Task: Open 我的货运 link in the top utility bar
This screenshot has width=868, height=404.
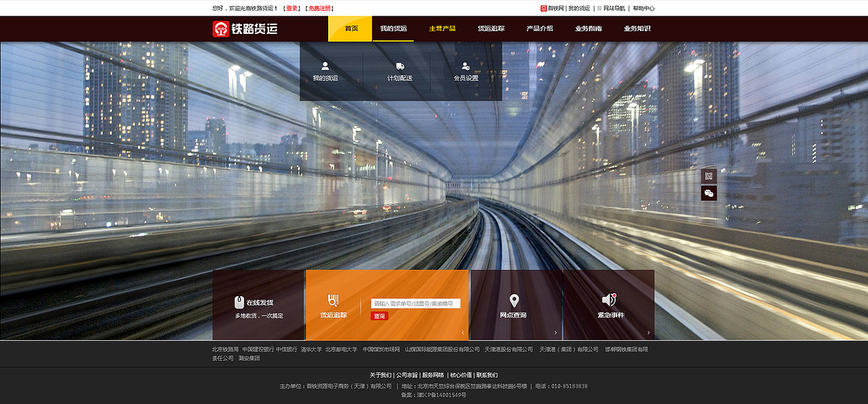Action: [579, 9]
